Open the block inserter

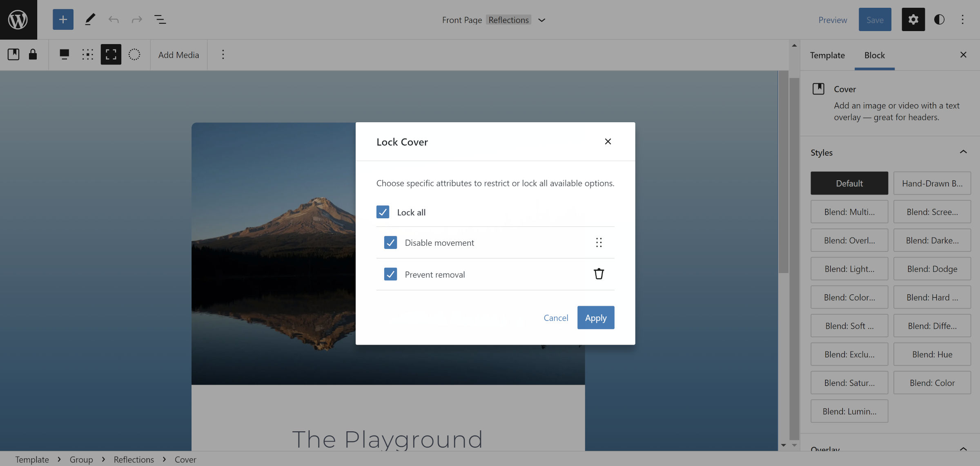tap(63, 19)
